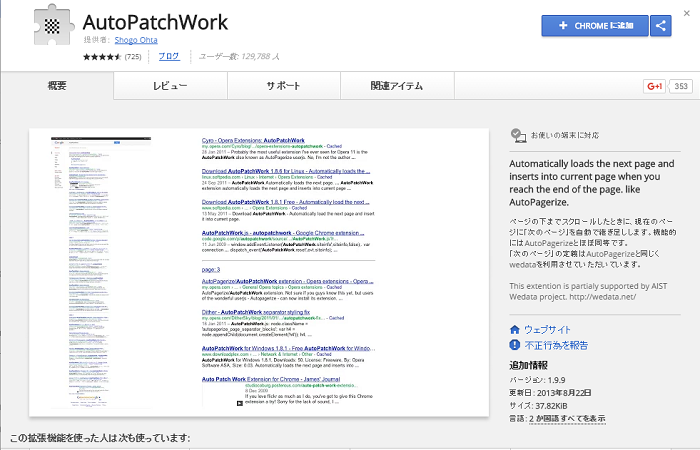
Task: Click the 'Automatically loads the next page' description
Action: click(x=592, y=183)
